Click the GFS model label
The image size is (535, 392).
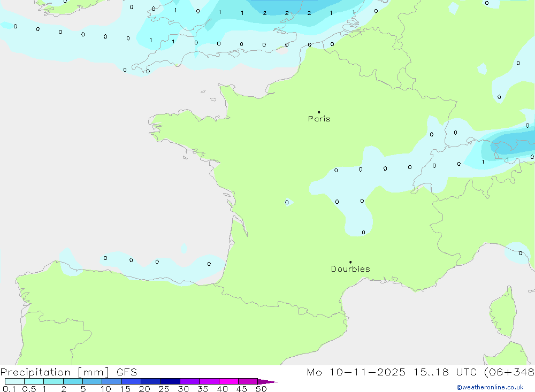[127, 372]
